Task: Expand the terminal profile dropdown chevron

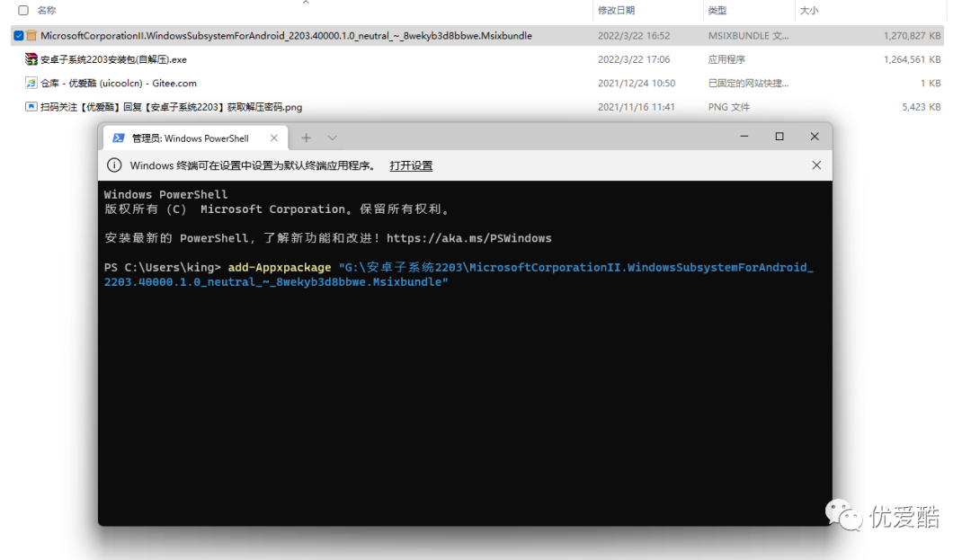Action: click(x=333, y=138)
